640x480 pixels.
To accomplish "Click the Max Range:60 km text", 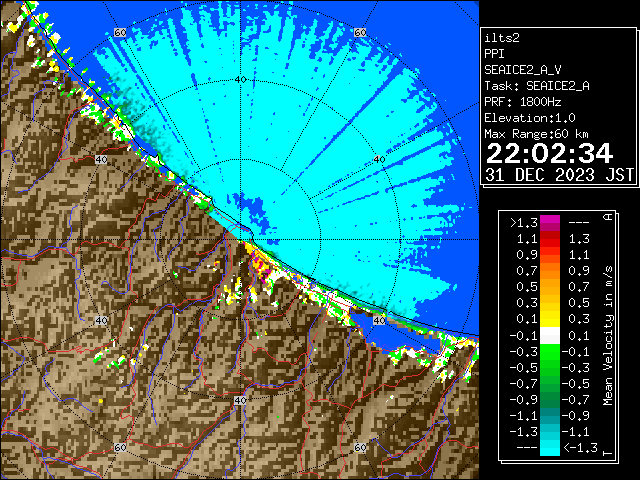I will coord(536,134).
